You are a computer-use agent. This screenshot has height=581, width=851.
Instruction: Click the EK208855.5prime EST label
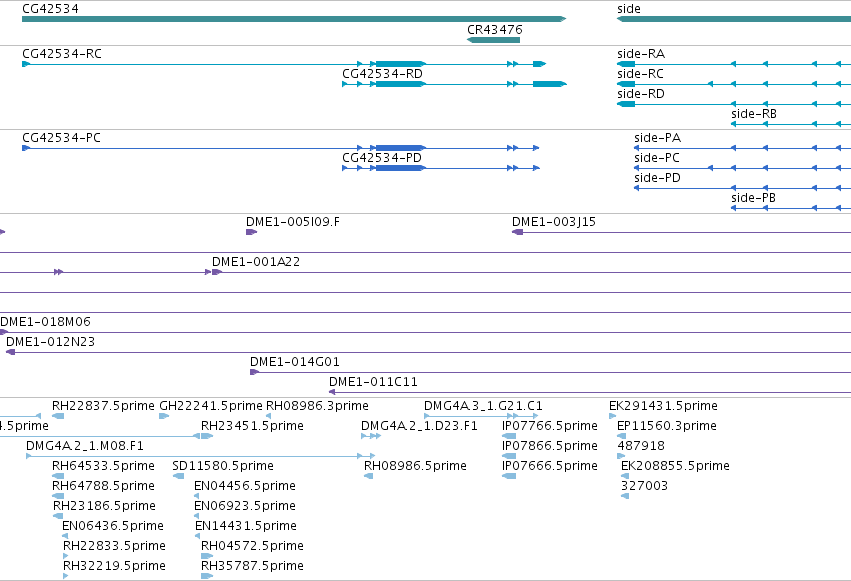tap(675, 466)
